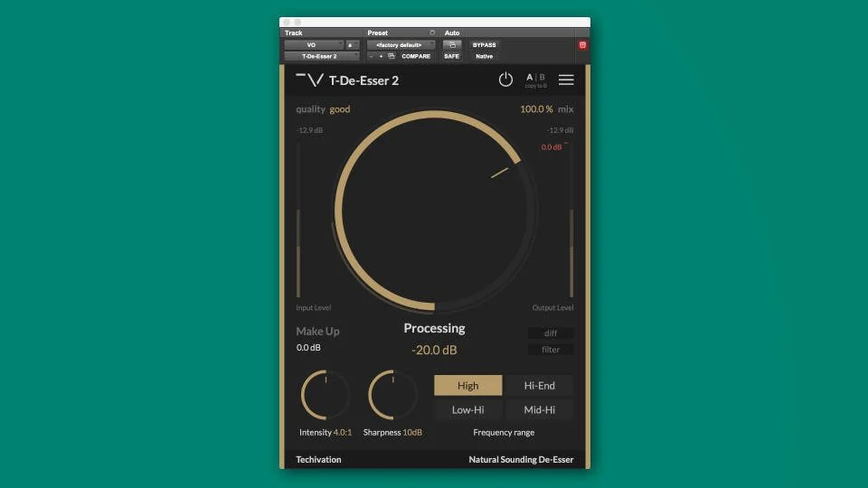Image resolution: width=868 pixels, height=488 pixels.
Task: Toggle automation SAFE button
Action: (x=452, y=56)
